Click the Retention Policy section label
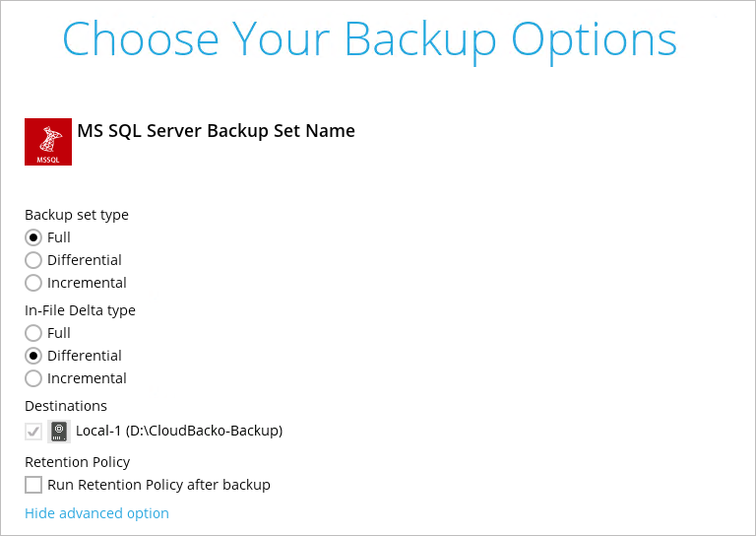756x536 pixels. pyautogui.click(x=78, y=462)
